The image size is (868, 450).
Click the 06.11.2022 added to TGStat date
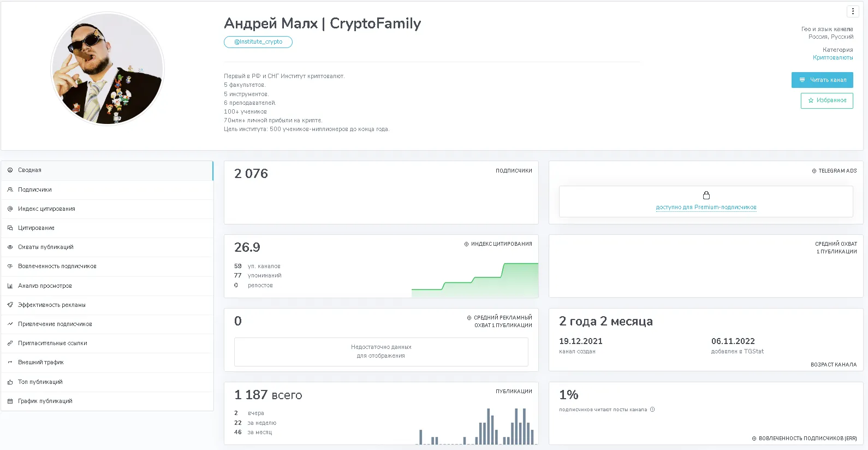point(733,341)
